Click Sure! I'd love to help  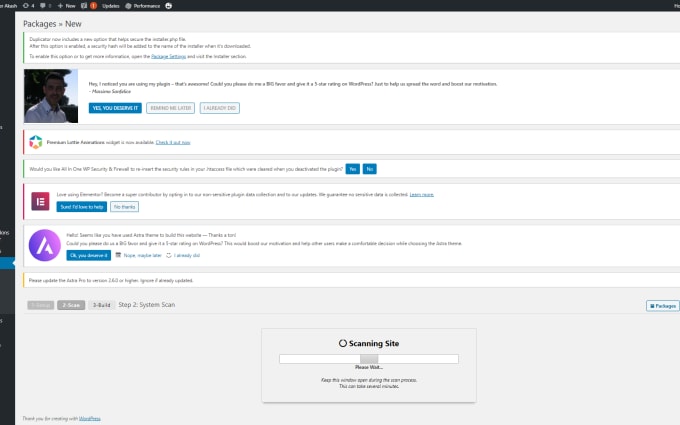[x=82, y=207]
